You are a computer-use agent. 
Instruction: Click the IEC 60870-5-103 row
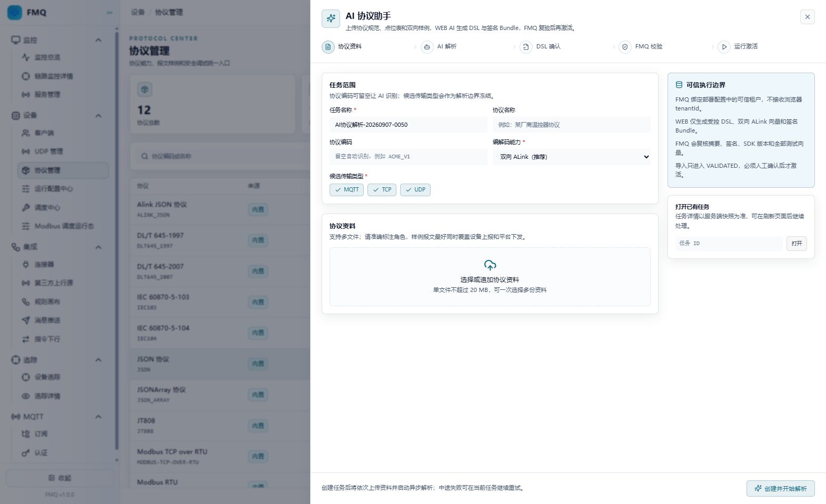point(220,302)
